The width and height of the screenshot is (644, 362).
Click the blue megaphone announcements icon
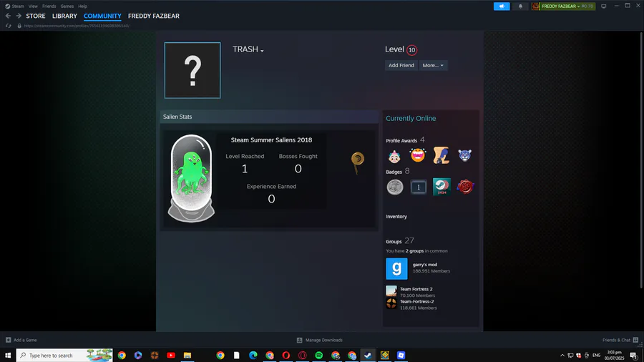click(x=502, y=6)
